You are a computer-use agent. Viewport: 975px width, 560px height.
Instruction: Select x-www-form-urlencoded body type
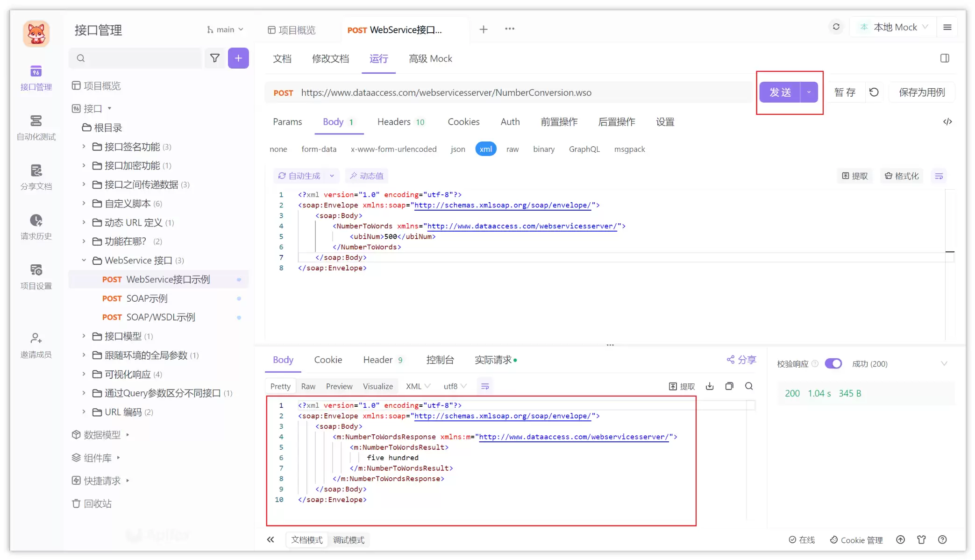(394, 149)
